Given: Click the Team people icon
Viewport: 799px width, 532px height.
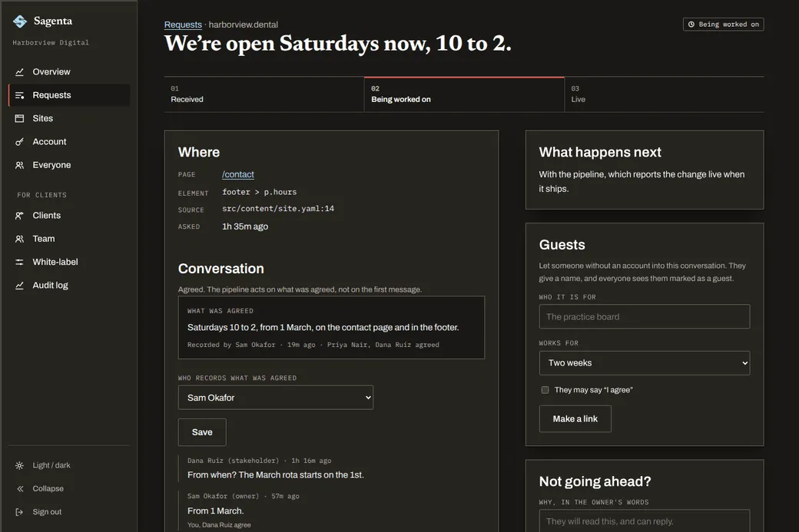Looking at the screenshot, I should pyautogui.click(x=19, y=239).
